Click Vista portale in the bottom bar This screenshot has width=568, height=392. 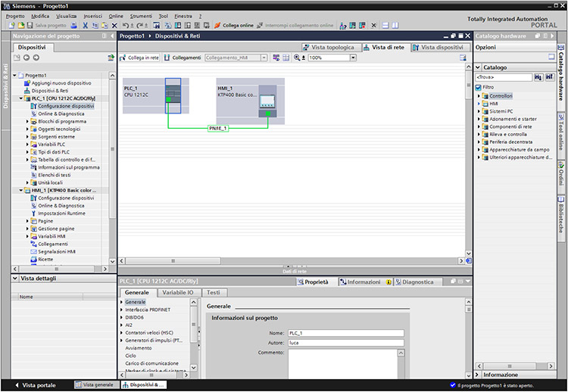36,385
